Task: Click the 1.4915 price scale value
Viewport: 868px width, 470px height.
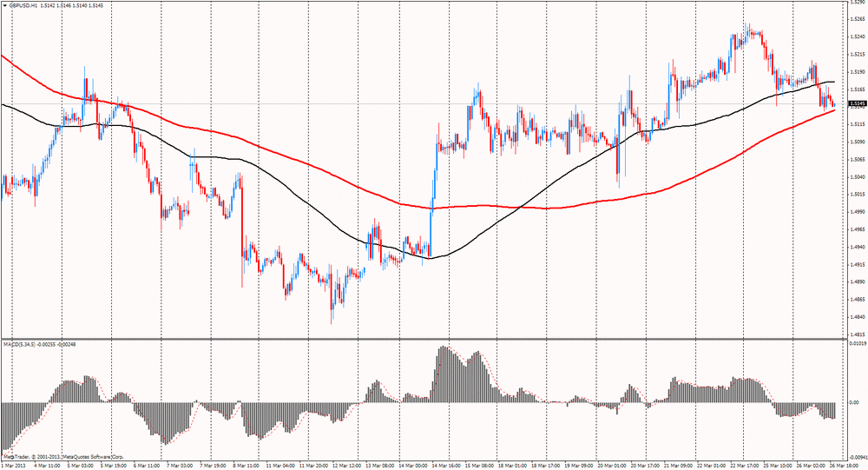Action: [x=857, y=264]
